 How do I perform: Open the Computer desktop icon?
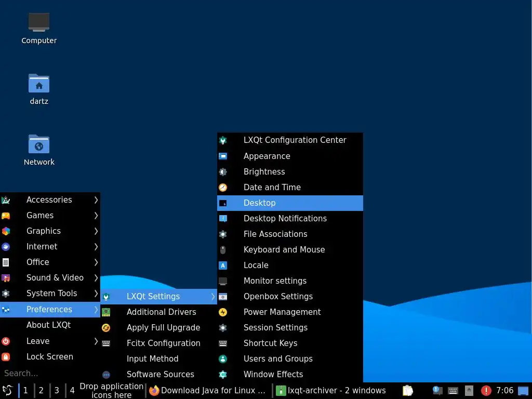[x=38, y=29]
